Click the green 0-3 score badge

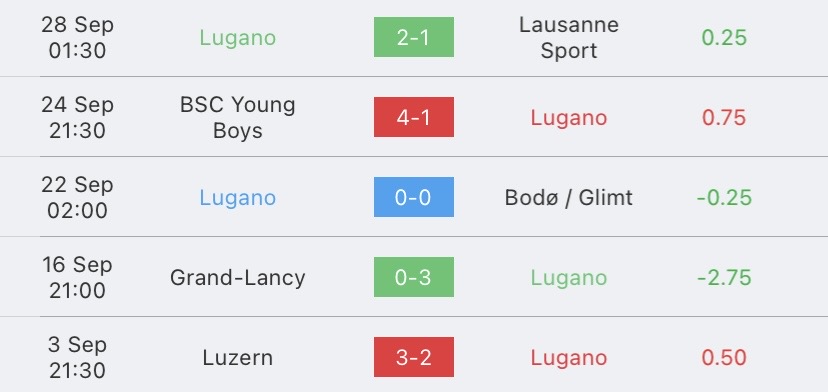coord(413,277)
